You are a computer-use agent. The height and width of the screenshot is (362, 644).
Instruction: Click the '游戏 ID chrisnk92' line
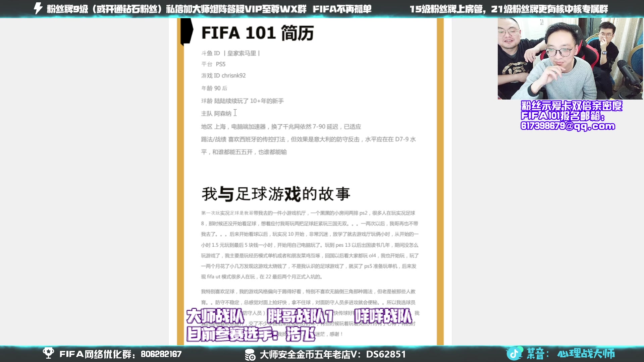pos(223,76)
